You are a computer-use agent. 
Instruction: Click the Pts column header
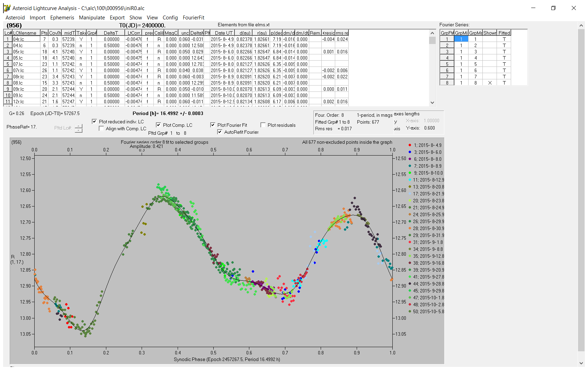click(44, 33)
